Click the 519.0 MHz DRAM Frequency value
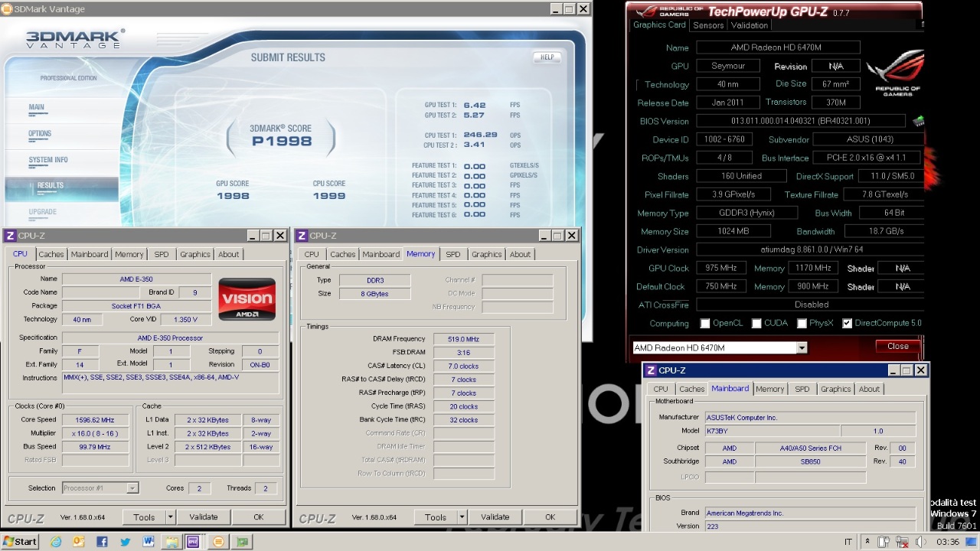The height and width of the screenshot is (551, 980). click(x=463, y=339)
